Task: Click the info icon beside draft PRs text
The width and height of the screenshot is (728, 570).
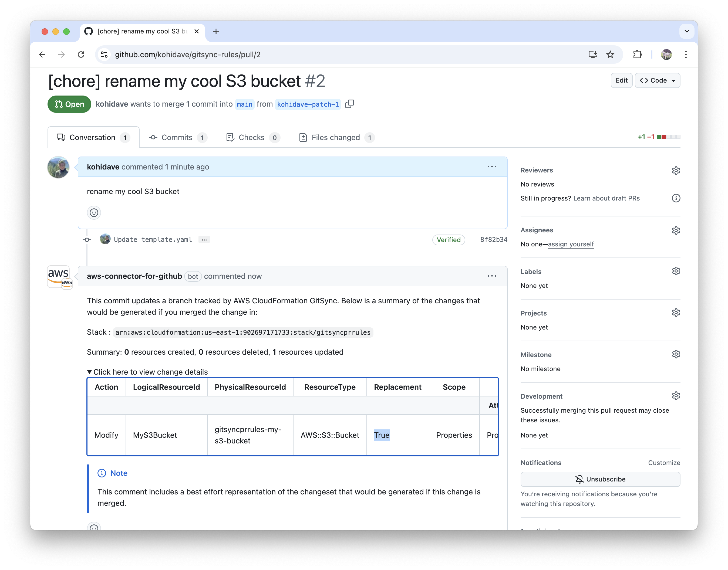Action: pyautogui.click(x=676, y=198)
